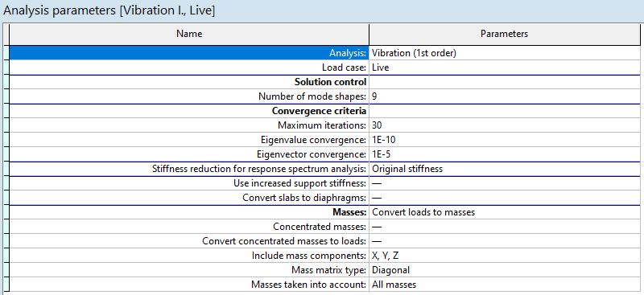Select the Analysis parameters window title

[109, 11]
